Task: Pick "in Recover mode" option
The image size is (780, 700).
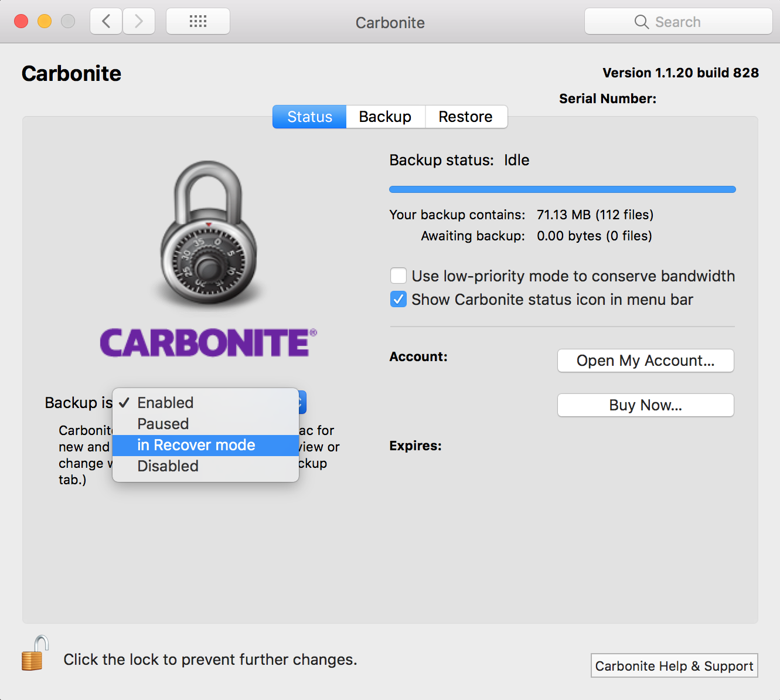Action: pos(196,445)
